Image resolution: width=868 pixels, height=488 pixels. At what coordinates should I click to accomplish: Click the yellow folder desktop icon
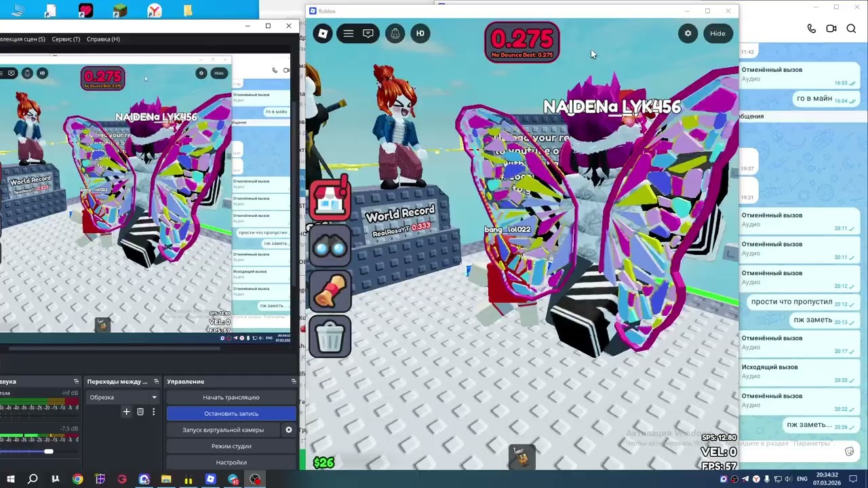coord(189,10)
